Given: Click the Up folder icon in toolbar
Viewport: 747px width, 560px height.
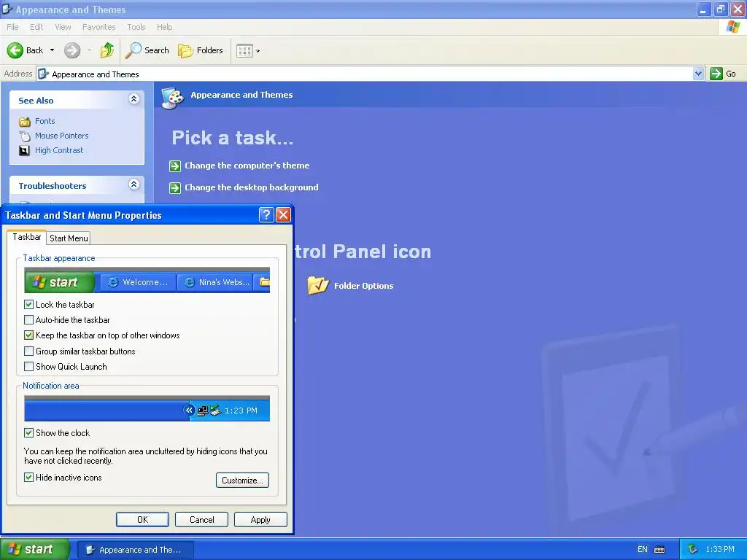Looking at the screenshot, I should (107, 50).
